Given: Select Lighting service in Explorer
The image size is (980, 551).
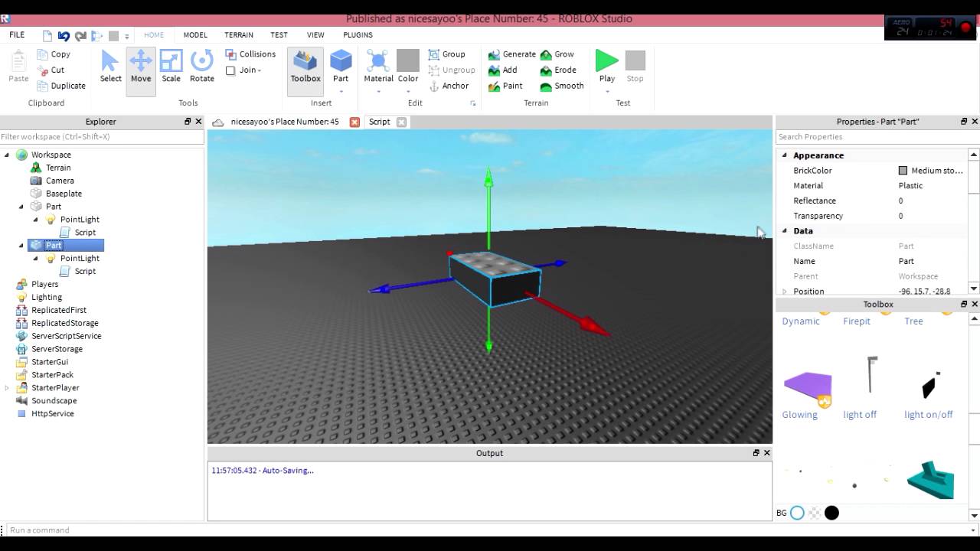Looking at the screenshot, I should 47,297.
